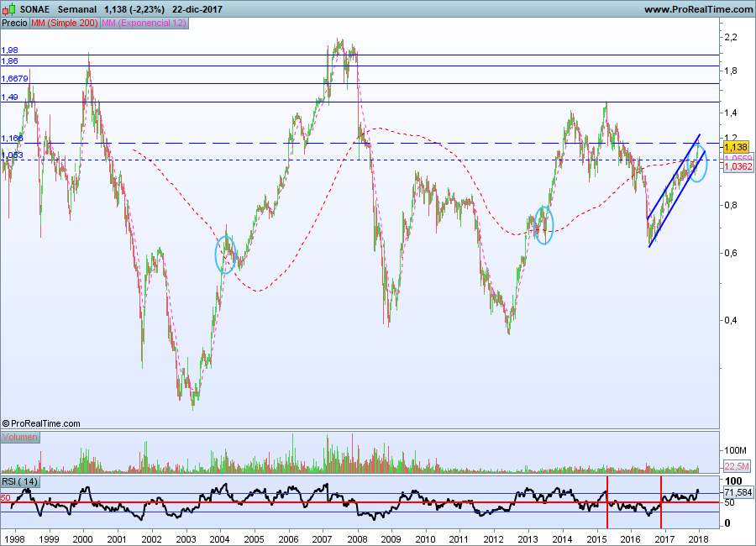This screenshot has width=756, height=546.
Task: Click the ProRealTime.com copyright text in chart
Action: click(x=41, y=423)
